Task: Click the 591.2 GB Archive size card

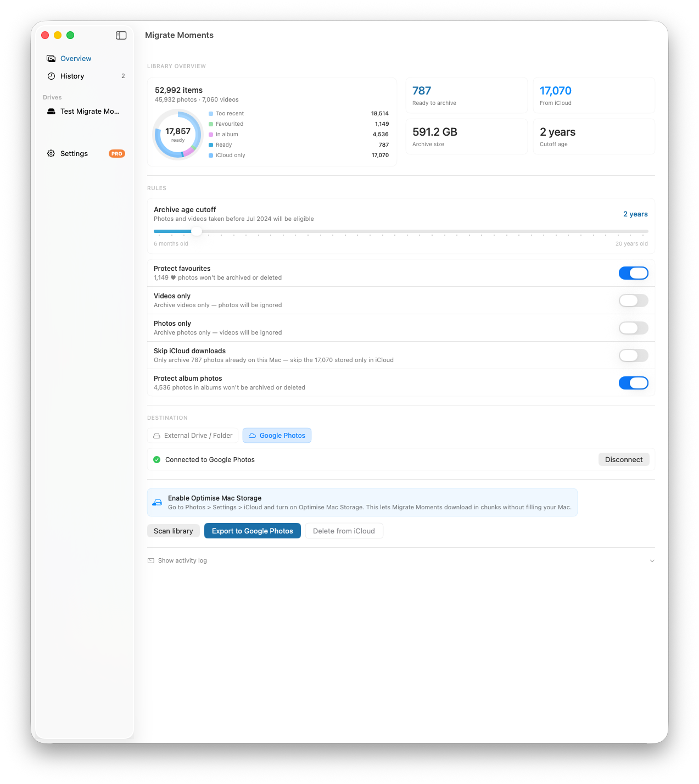Action: [466, 137]
